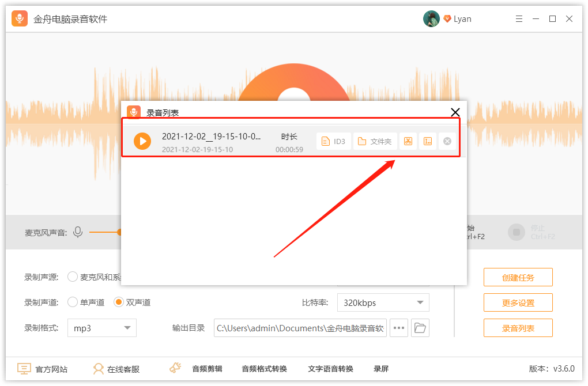This screenshot has height=386, width=588.
Task: Open 录屏 screen recording
Action: (380, 369)
